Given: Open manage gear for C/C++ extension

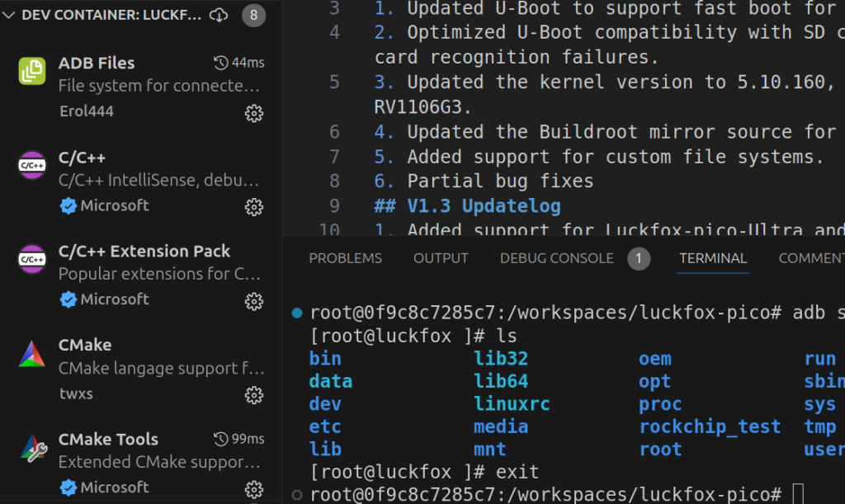Looking at the screenshot, I should tap(254, 207).
